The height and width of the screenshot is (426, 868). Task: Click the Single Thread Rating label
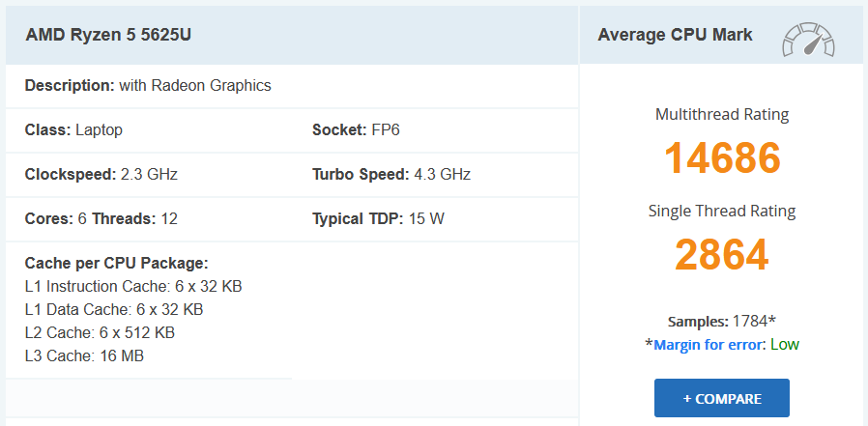click(722, 211)
